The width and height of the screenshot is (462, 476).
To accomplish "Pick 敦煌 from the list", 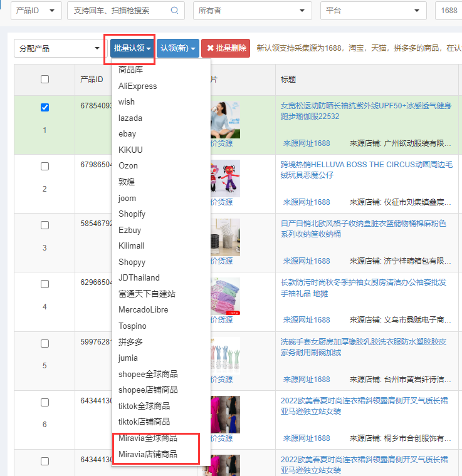I will tap(127, 182).
